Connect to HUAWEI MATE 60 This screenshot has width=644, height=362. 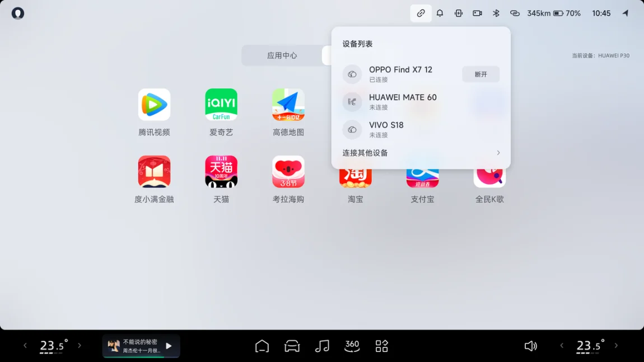click(x=421, y=102)
